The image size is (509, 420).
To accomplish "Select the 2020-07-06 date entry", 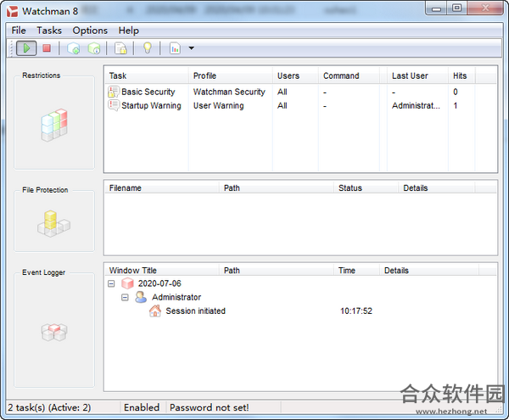I will point(159,283).
